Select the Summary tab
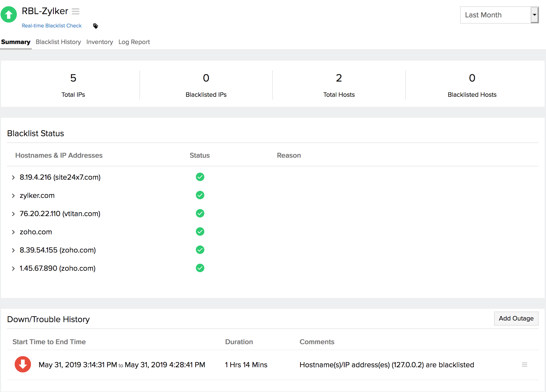 pyautogui.click(x=16, y=42)
